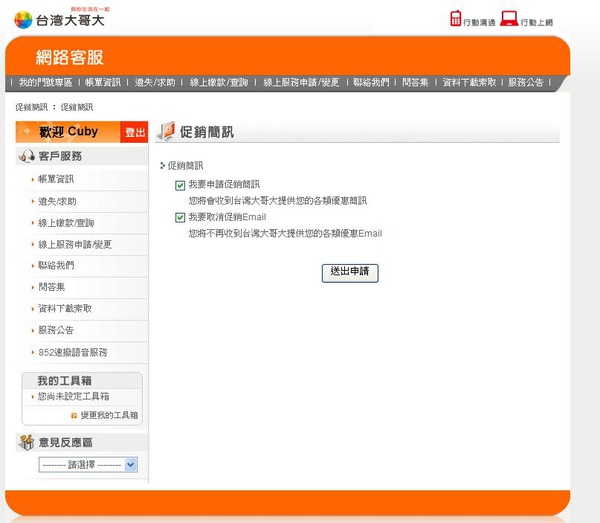Click the 行動上網 text link
The image size is (600, 523).
coord(536,23)
